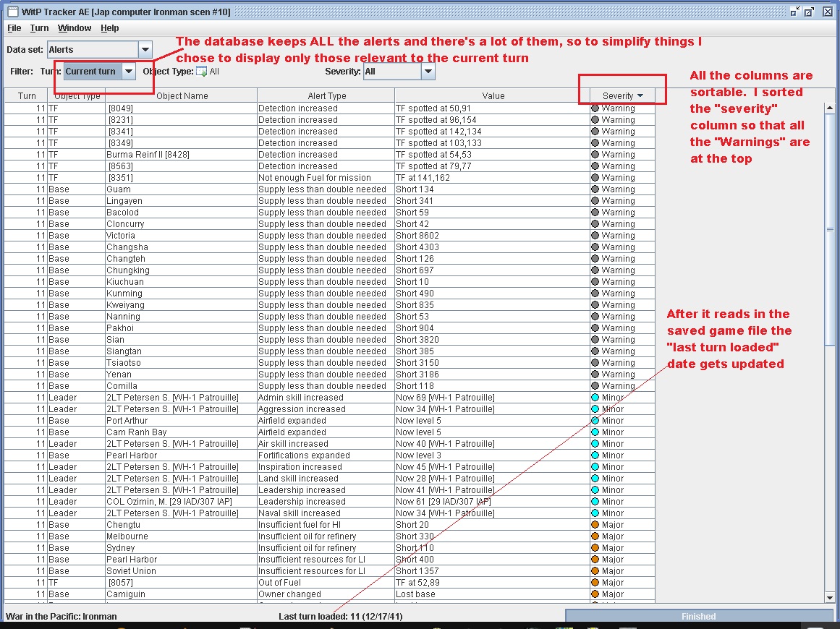
Task: Select the Guam object name cell
Action: coord(181,189)
